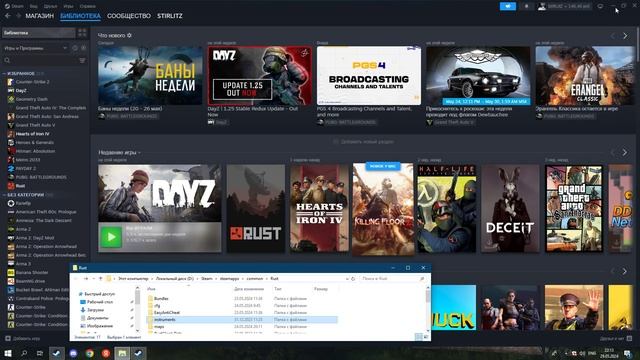Open PGS 4 Broadcasting news card
Viewport: 640px width, 360px height.
(369, 76)
